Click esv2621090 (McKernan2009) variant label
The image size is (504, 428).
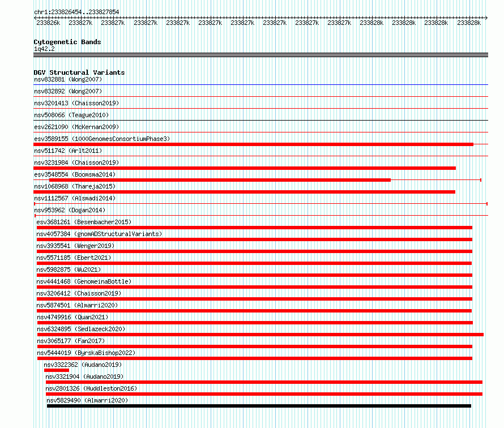(76, 127)
